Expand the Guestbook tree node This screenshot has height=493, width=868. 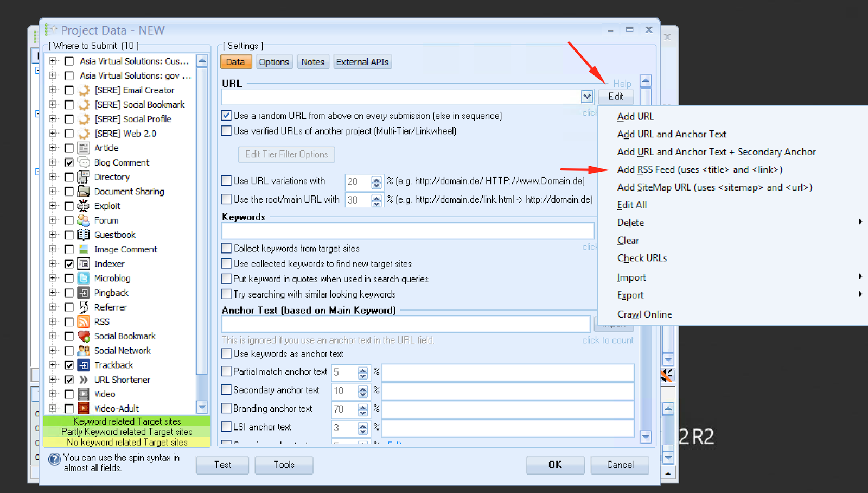click(x=53, y=235)
